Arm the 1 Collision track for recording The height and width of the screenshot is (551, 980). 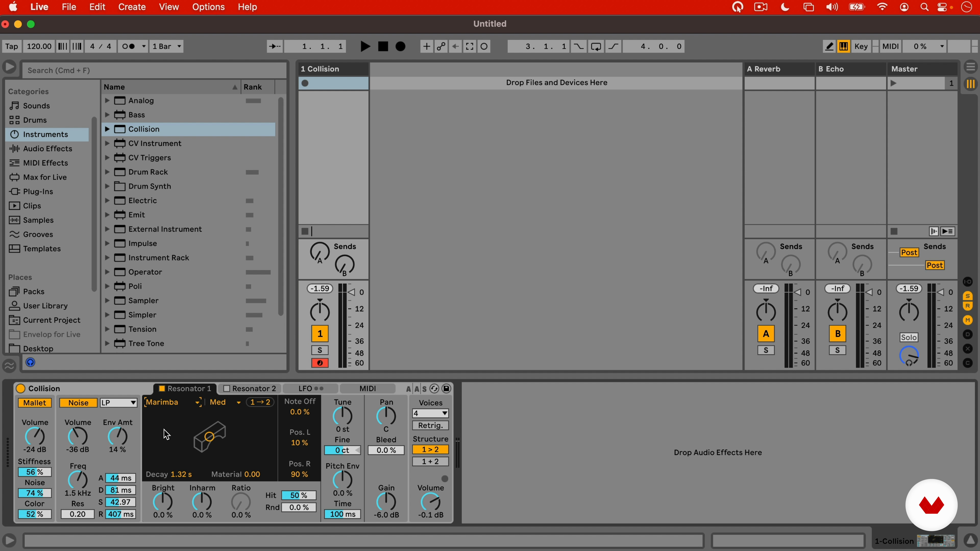tap(320, 363)
